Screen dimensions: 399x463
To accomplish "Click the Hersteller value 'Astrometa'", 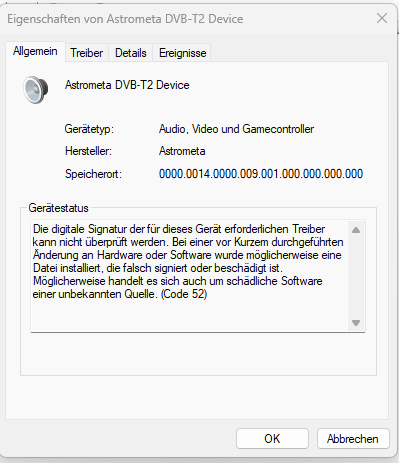I will 182,151.
